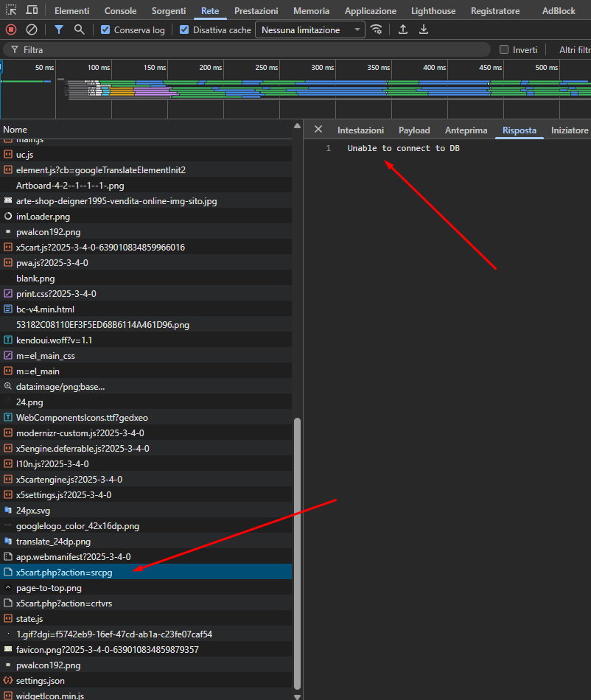Open the Intestazioni tab
Viewport: 591px width, 700px height.
[360, 130]
